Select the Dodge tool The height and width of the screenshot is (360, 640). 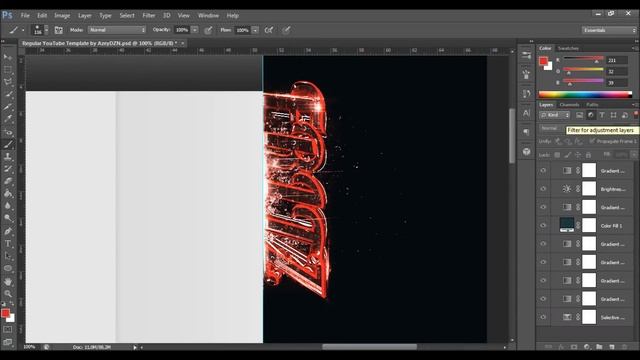(x=8, y=218)
